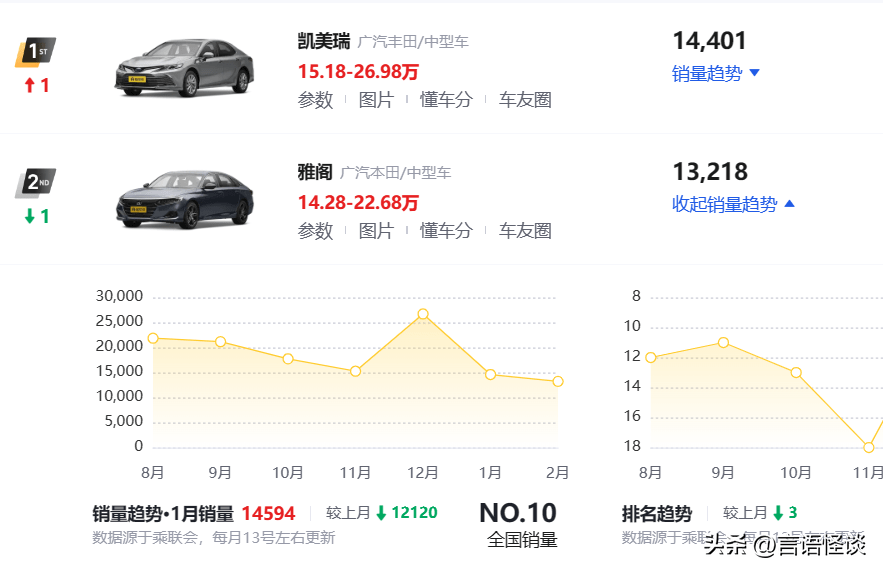The height and width of the screenshot is (573, 883).
Task: Click the 凯美瑞 model name
Action: (x=324, y=41)
